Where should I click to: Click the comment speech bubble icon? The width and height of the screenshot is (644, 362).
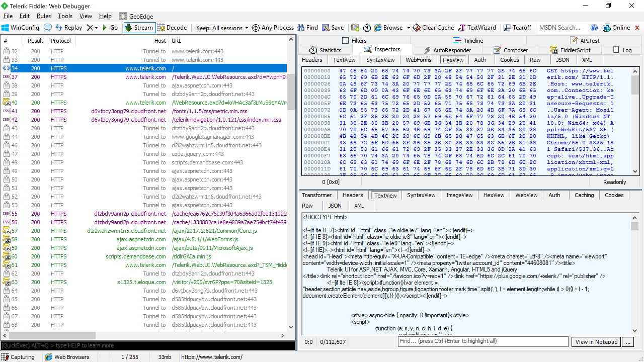(x=48, y=28)
